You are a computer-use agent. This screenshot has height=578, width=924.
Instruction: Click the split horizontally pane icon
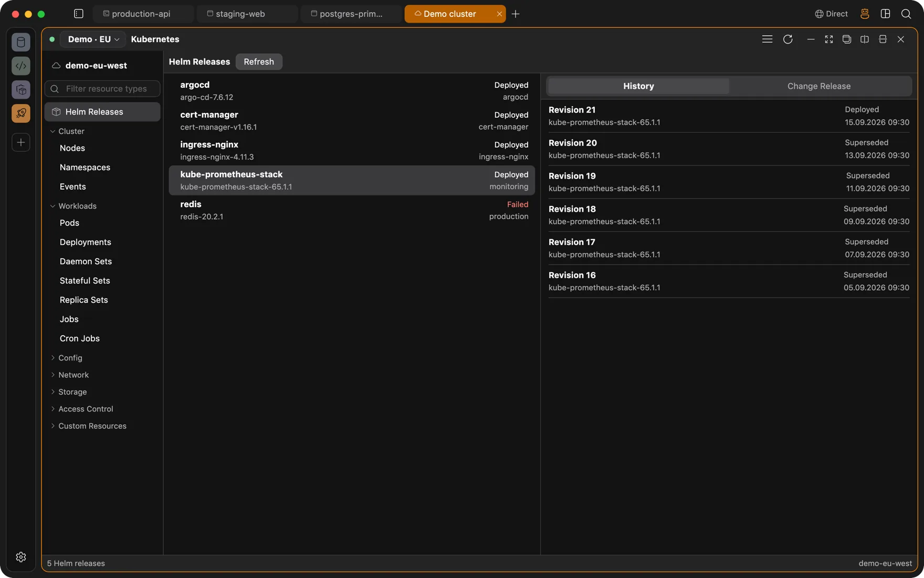click(x=883, y=39)
